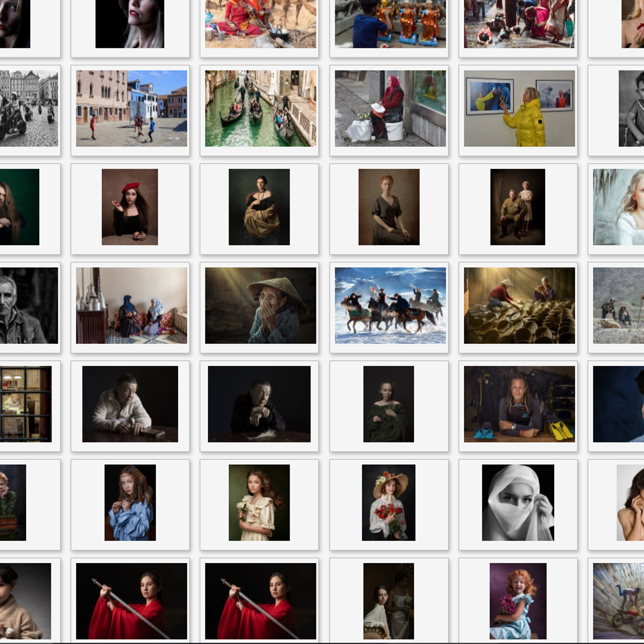The width and height of the screenshot is (644, 644).
Task: Open the woman in dark green wrap portrait
Action: [388, 405]
